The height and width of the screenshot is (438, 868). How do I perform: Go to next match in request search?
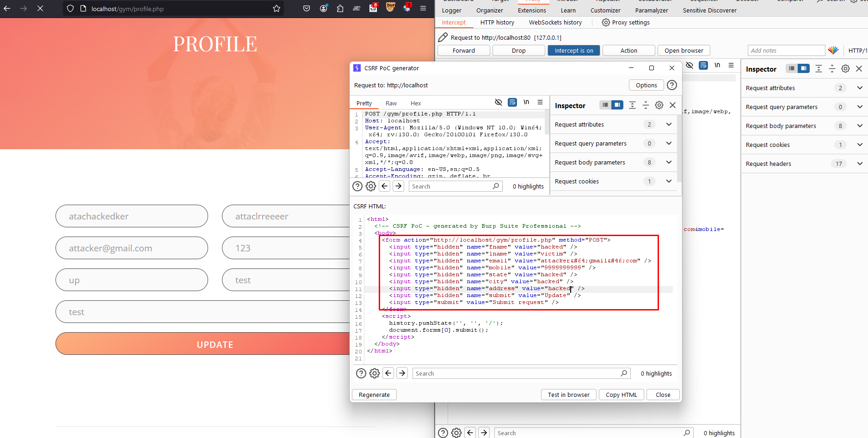(x=399, y=186)
